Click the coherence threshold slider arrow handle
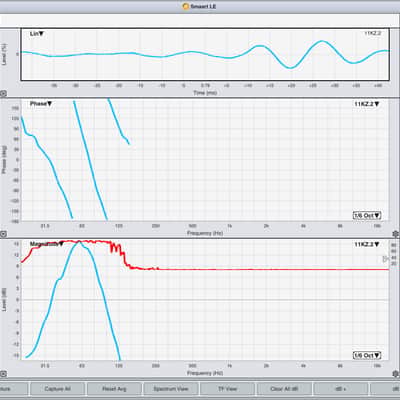Image resolution: width=400 pixels, height=400 pixels. (x=386, y=258)
